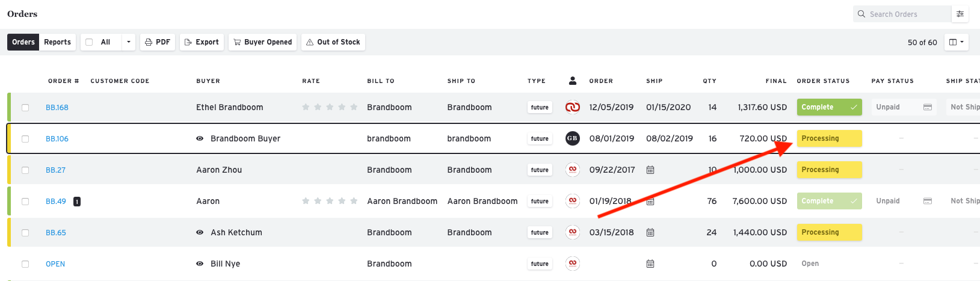Click the Export button
The height and width of the screenshot is (281, 980).
click(x=202, y=42)
